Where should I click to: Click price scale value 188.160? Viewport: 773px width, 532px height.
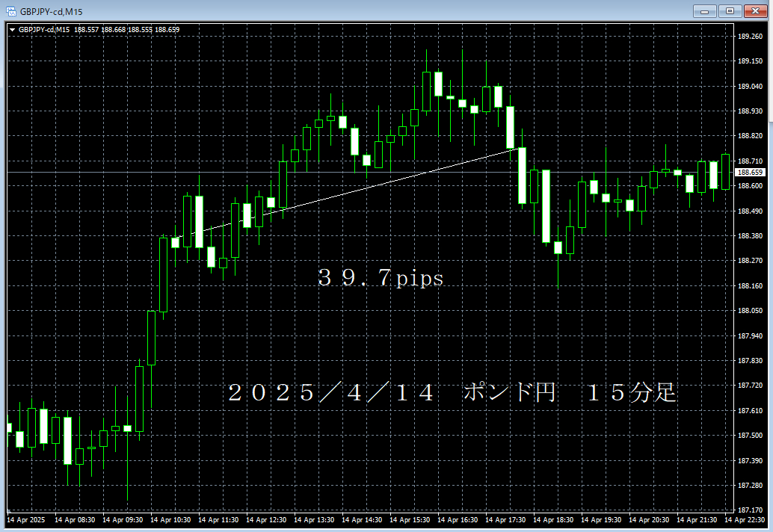point(750,285)
